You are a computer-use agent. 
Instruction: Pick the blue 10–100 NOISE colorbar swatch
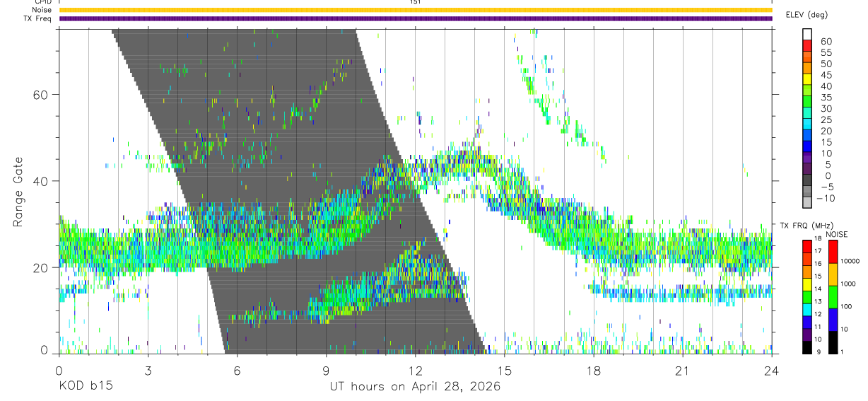pos(833,319)
